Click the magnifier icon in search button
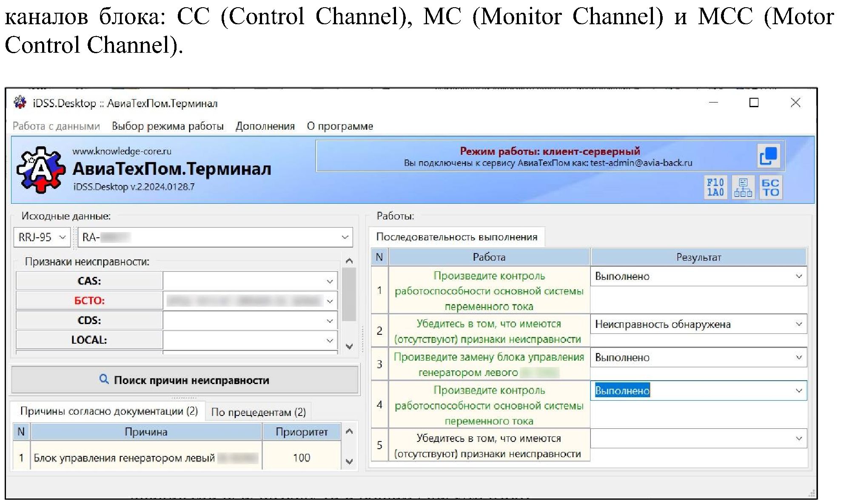 coord(104,379)
